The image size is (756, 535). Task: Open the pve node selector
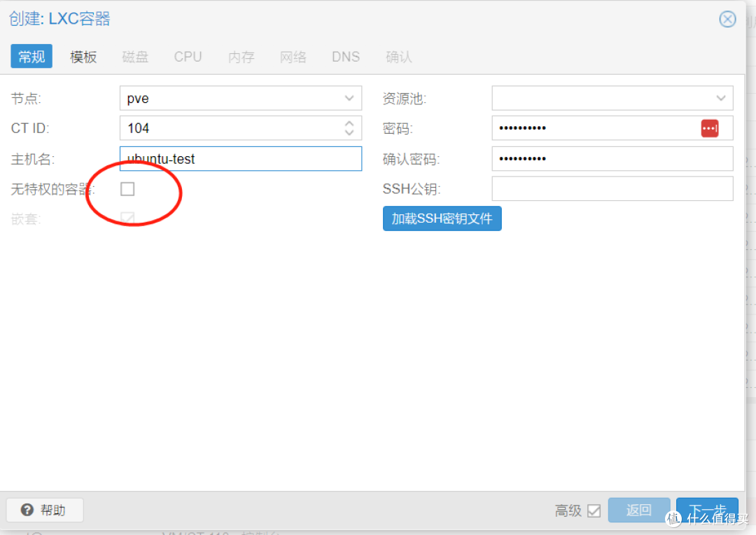[x=240, y=98]
